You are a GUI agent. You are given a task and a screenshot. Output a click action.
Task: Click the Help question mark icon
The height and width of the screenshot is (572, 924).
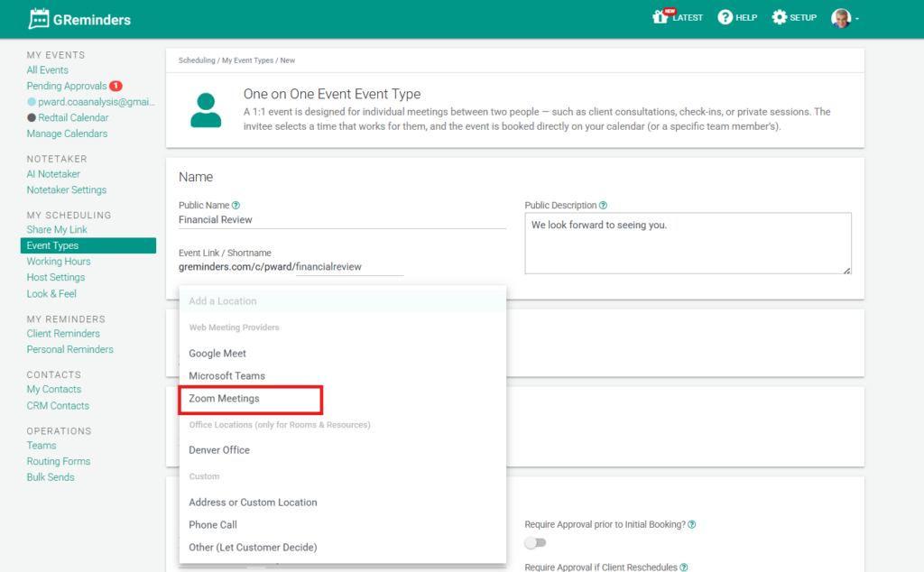pyautogui.click(x=725, y=17)
